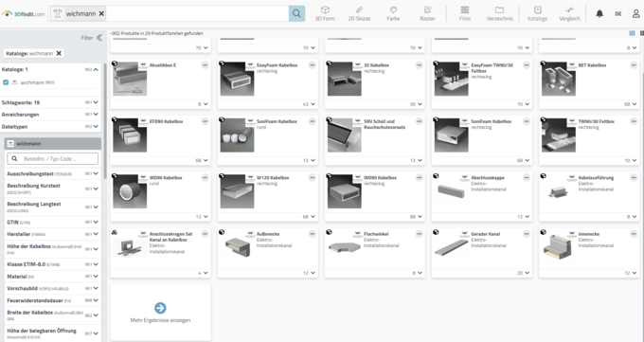
Task: Click the Flachwinkel 3D model thumbnail
Action: click(344, 248)
